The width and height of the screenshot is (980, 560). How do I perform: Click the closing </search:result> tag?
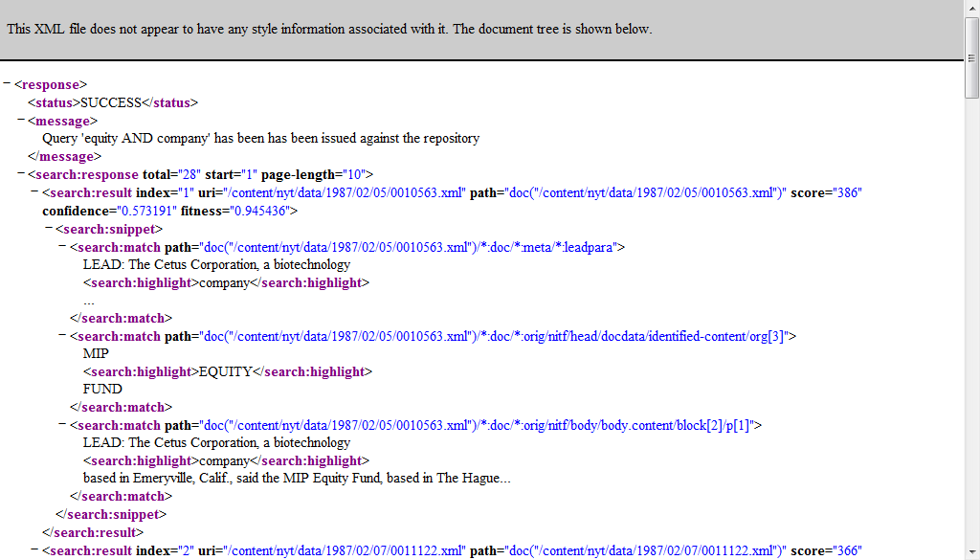pos(93,532)
